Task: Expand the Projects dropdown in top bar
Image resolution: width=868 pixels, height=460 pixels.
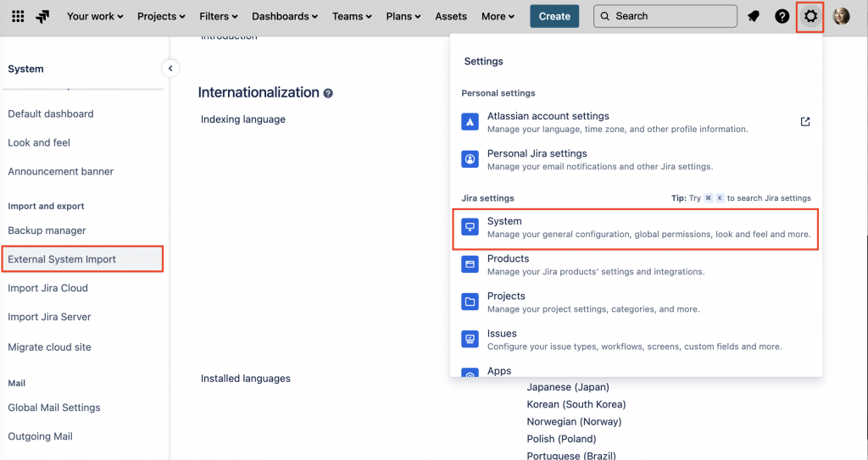Action: point(161,16)
